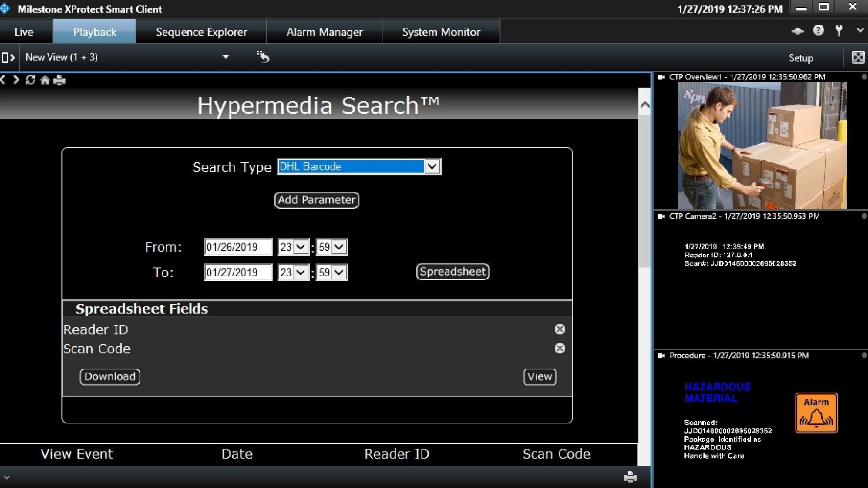
Task: Remove the Scan Code spreadsheet field
Action: pyautogui.click(x=560, y=348)
